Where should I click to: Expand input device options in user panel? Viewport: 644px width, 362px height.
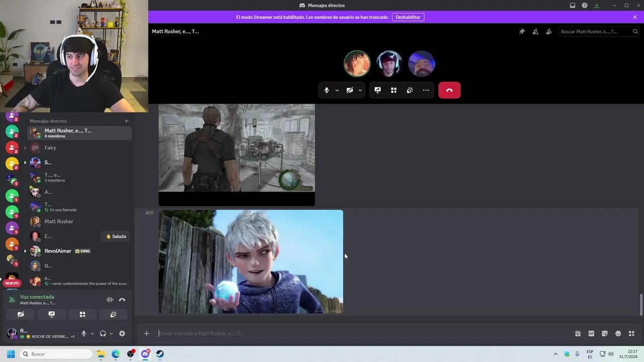[92, 333]
